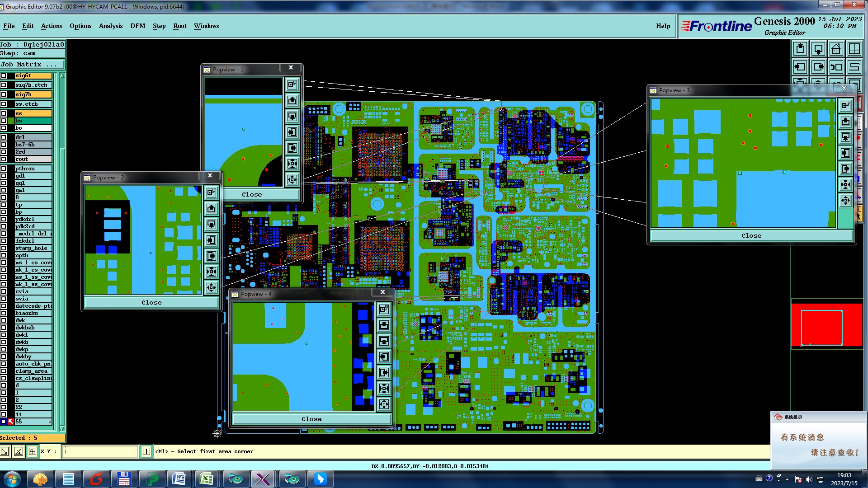Image resolution: width=868 pixels, height=488 pixels.
Task: Click pan up icon in Popview 2
Action: pos(211,208)
